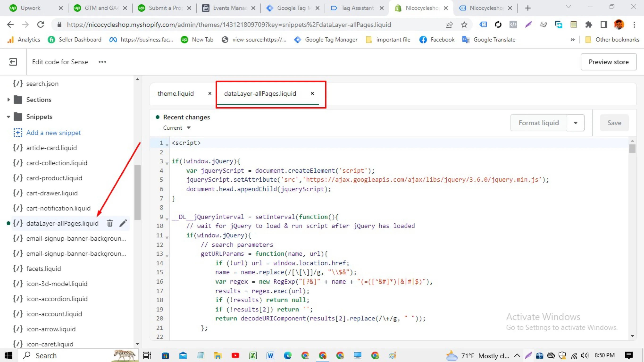Click the file list sidebar scrollbar thumb

coord(137,192)
